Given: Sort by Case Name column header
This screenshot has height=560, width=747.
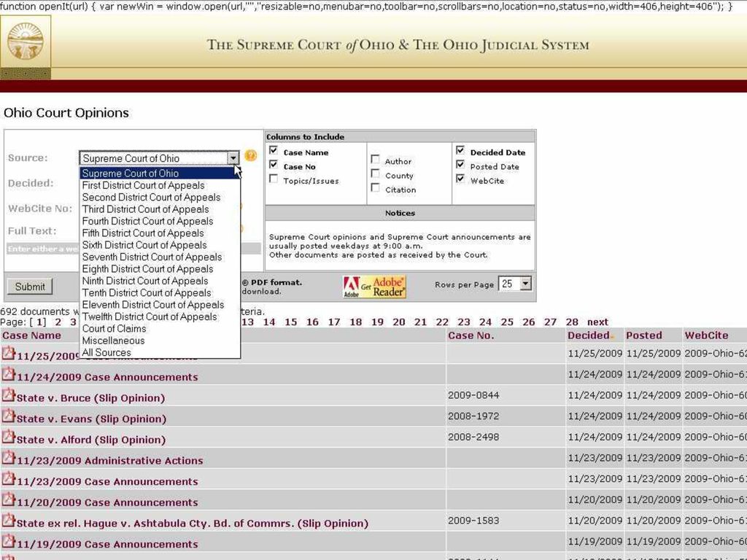Looking at the screenshot, I should tap(31, 335).
